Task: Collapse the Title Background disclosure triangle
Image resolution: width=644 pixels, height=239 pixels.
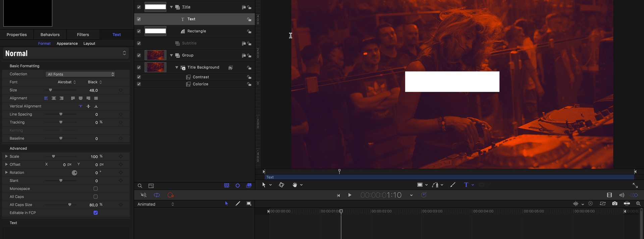Action: (177, 67)
